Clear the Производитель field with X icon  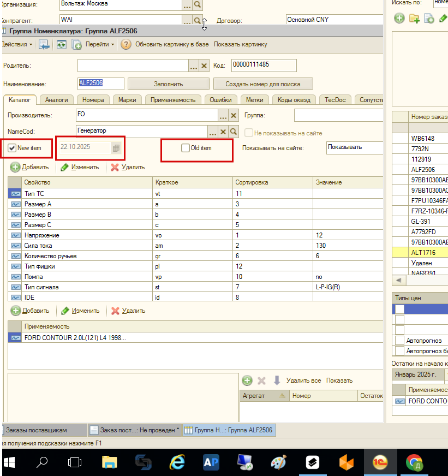234,115
